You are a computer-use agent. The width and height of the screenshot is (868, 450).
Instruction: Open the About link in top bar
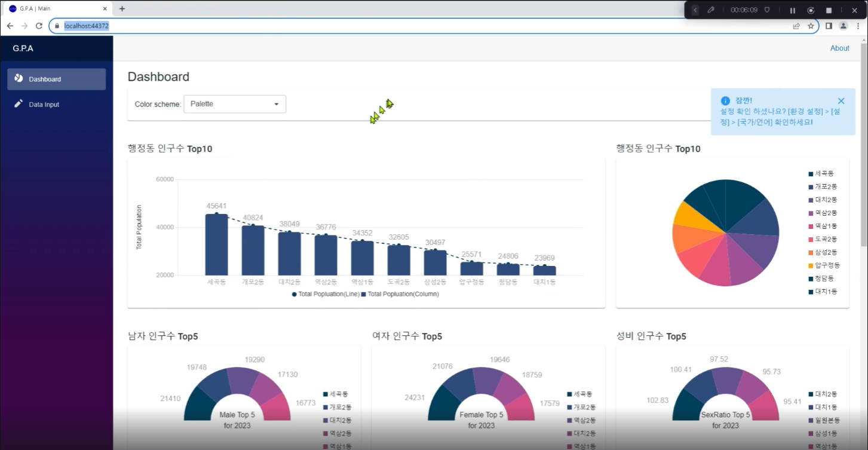[839, 48]
